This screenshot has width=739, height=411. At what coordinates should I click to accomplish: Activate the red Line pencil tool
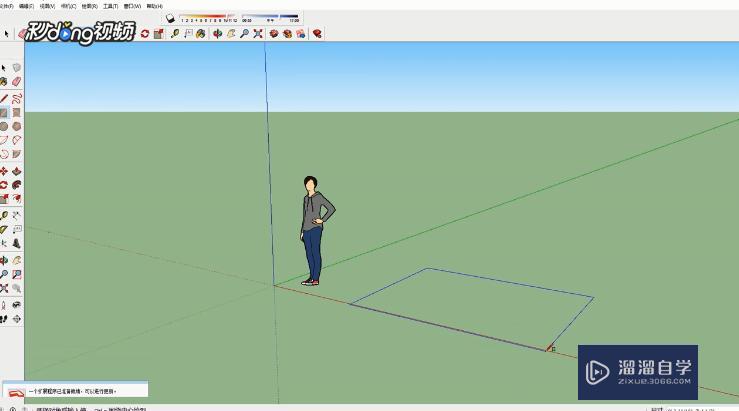coord(4,99)
